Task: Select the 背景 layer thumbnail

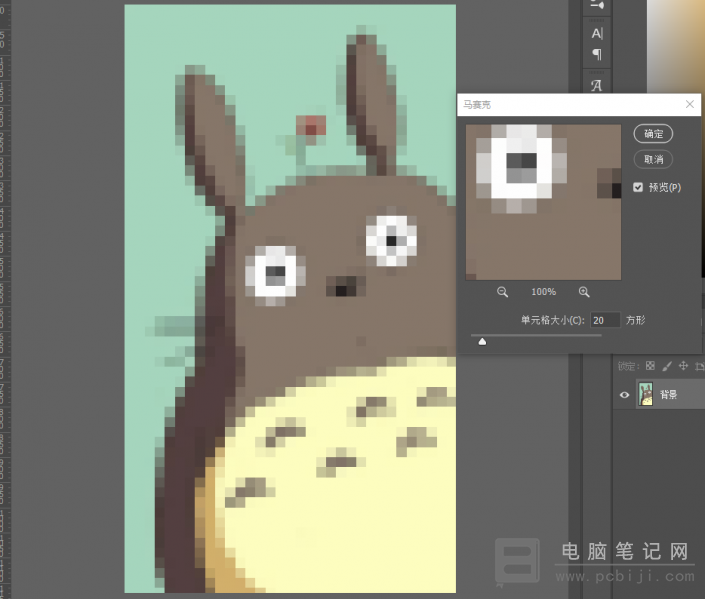Action: pos(646,394)
